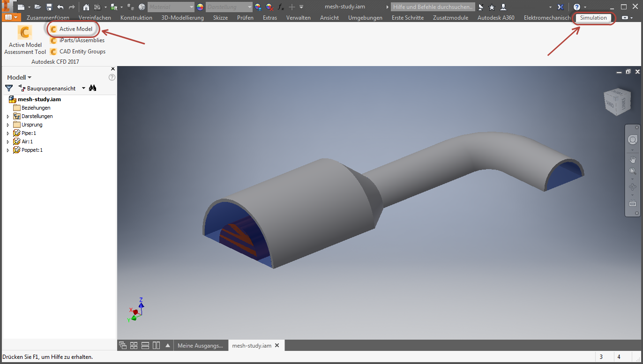The width and height of the screenshot is (643, 364).
Task: Click the pan hand navigation tool
Action: point(633,160)
